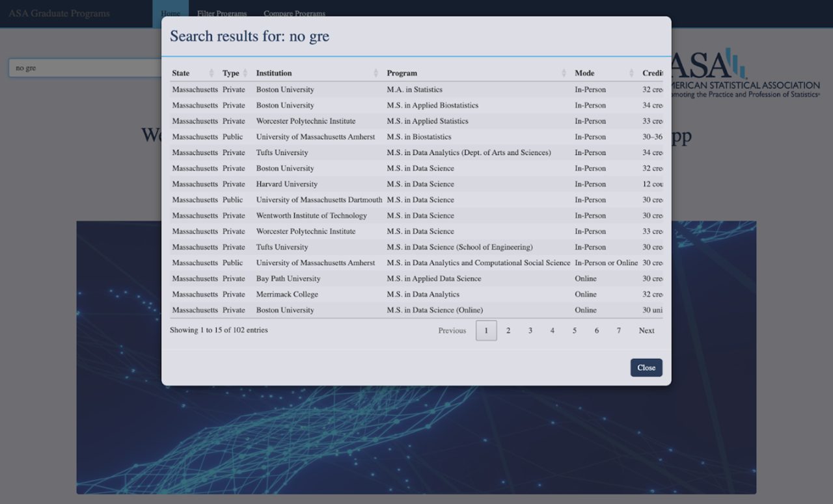Jump to results page 3
Image resolution: width=833 pixels, height=504 pixels.
coord(530,330)
